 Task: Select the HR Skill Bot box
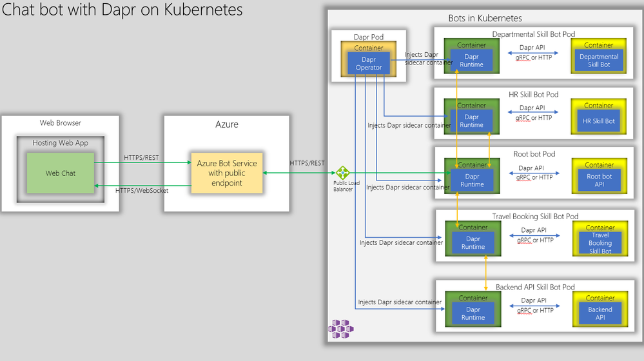(598, 121)
